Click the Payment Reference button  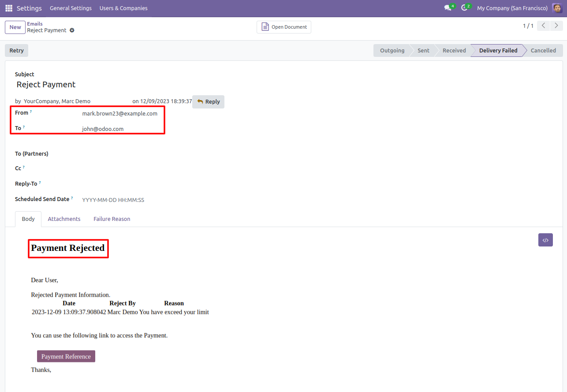[x=66, y=356]
